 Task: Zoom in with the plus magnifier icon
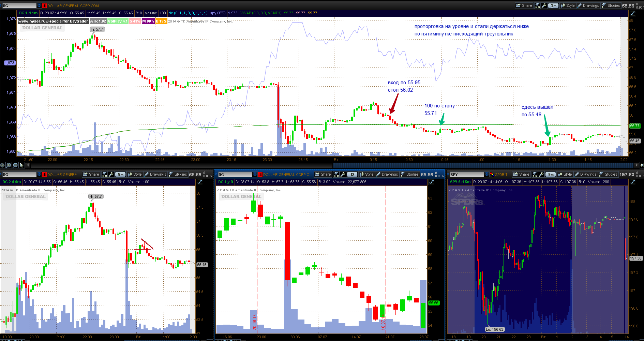coord(9,165)
